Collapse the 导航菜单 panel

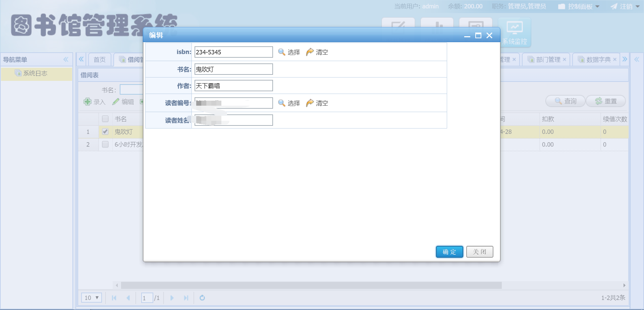point(66,59)
